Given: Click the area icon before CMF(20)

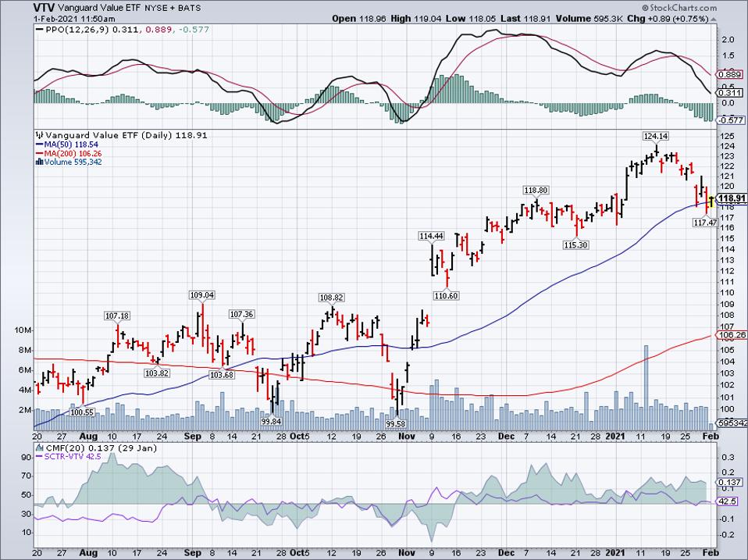Looking at the screenshot, I should [40, 448].
